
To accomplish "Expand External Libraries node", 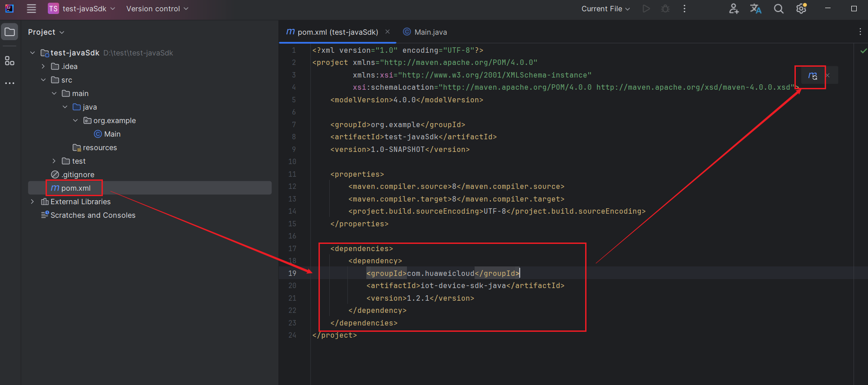I will (x=32, y=202).
